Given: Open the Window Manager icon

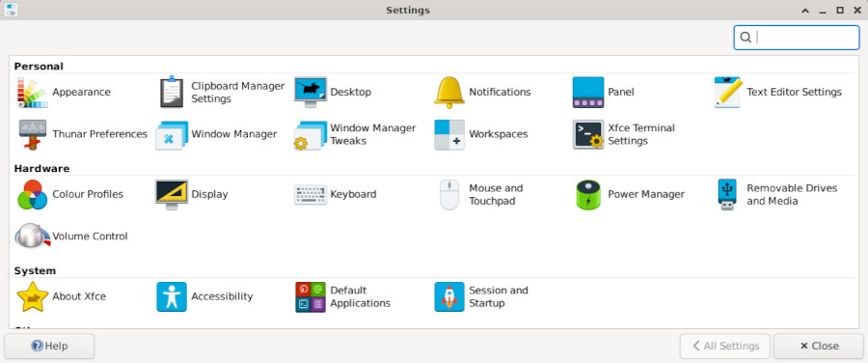Looking at the screenshot, I should pos(171,134).
